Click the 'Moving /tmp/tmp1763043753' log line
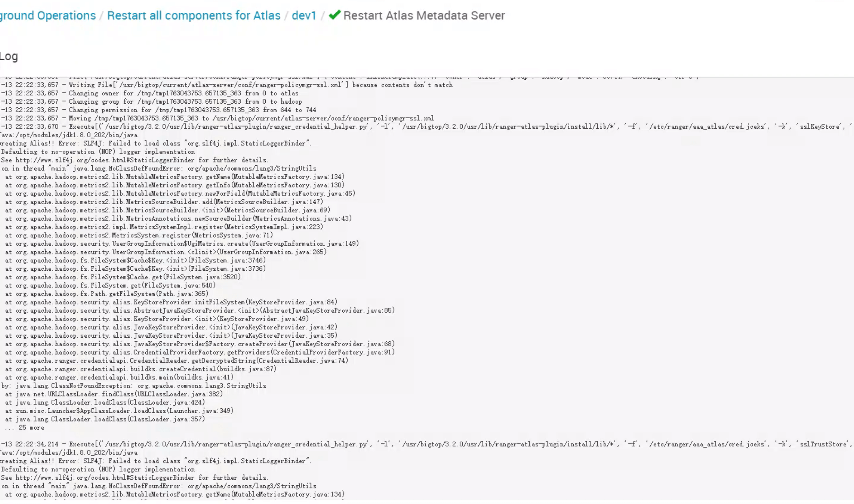 tap(217, 118)
